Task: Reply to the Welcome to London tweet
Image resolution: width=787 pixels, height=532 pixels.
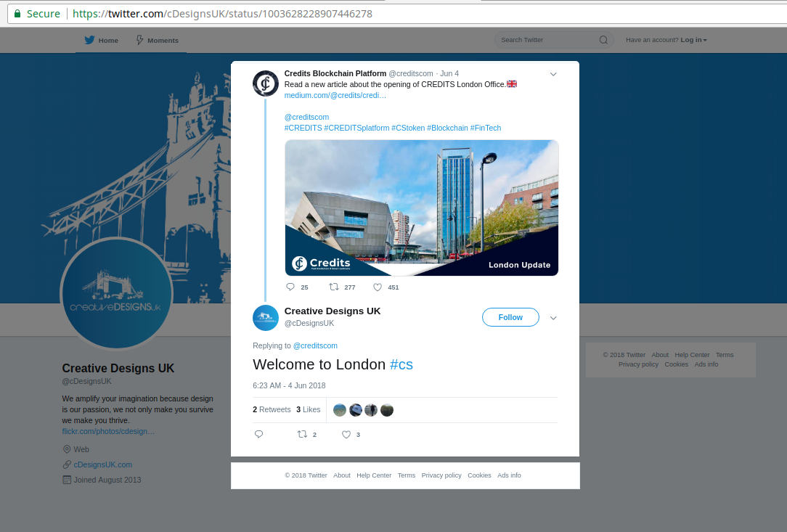Action: [x=259, y=434]
